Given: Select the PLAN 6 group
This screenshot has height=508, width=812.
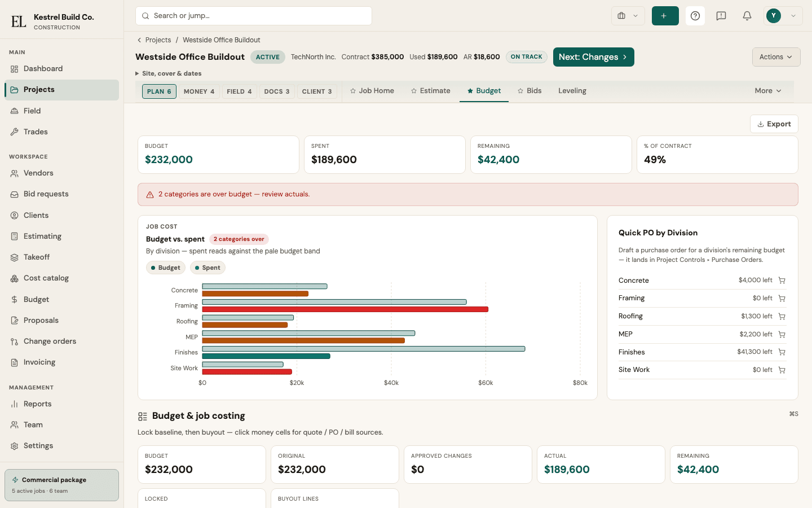Looking at the screenshot, I should pyautogui.click(x=159, y=91).
